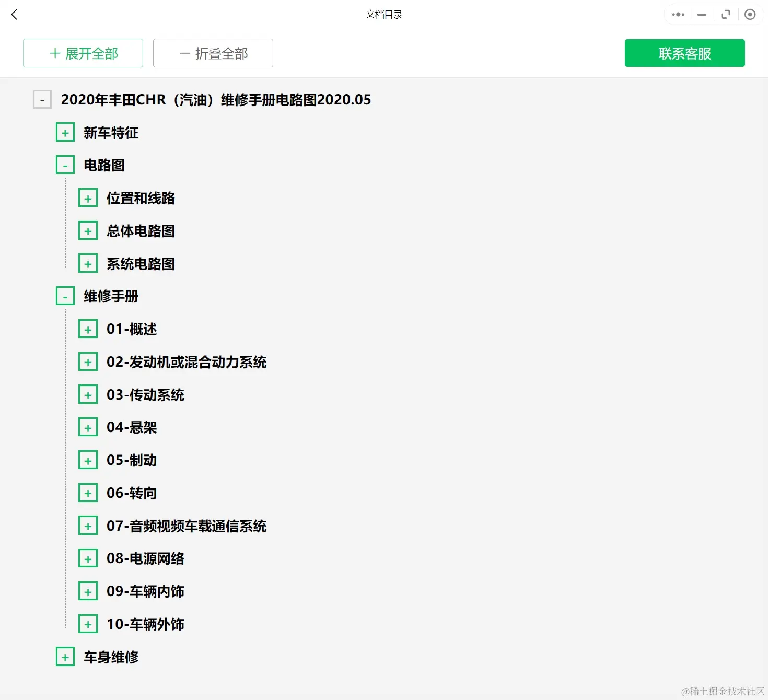Collapse the 维修手册 branch
The height and width of the screenshot is (700, 768).
(65, 296)
